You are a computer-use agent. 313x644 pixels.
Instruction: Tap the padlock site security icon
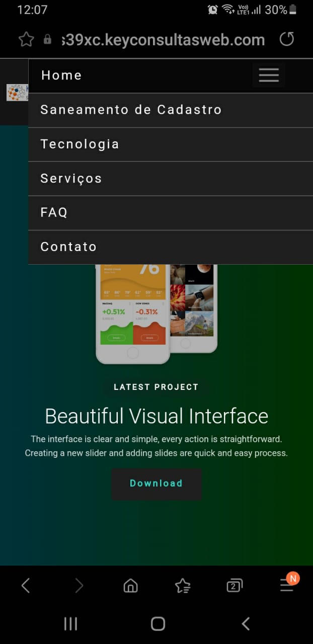[47, 40]
